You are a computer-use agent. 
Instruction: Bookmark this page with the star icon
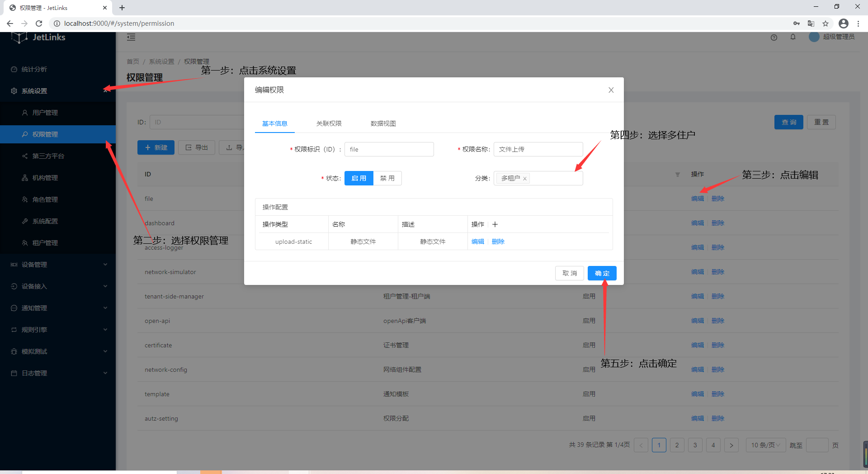pos(826,24)
